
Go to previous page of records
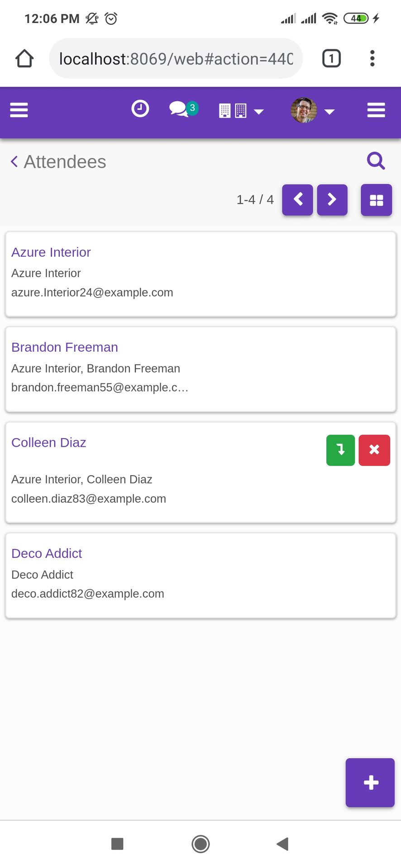tap(297, 199)
